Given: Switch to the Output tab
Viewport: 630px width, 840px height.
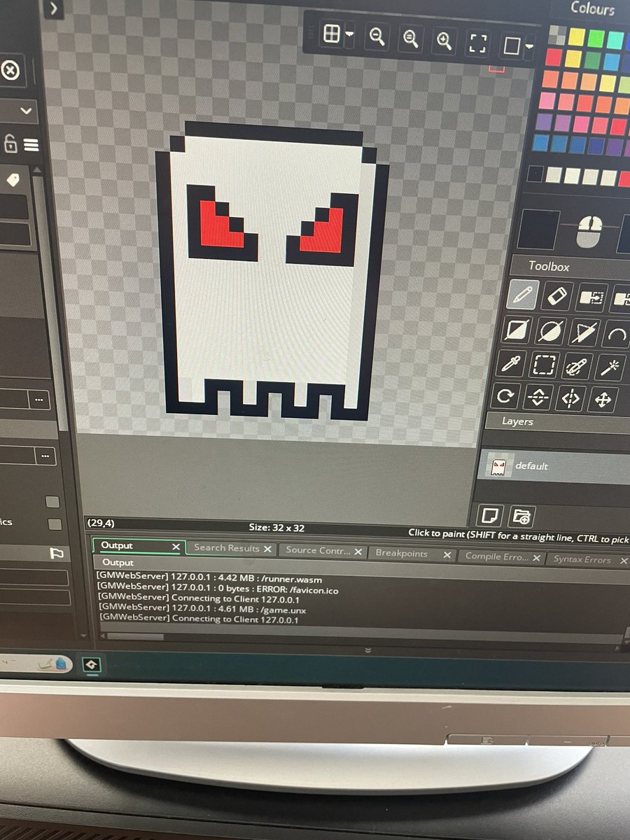Looking at the screenshot, I should pyautogui.click(x=117, y=545).
